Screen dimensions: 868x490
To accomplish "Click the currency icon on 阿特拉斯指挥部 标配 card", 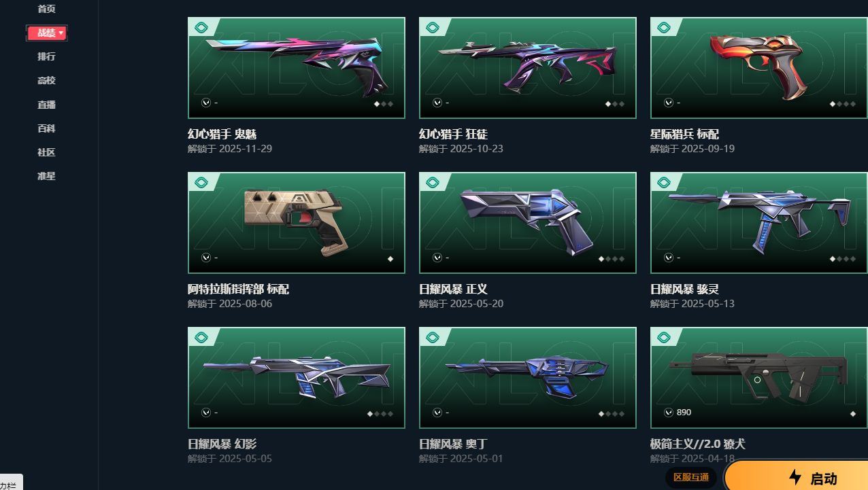I will pyautogui.click(x=206, y=258).
